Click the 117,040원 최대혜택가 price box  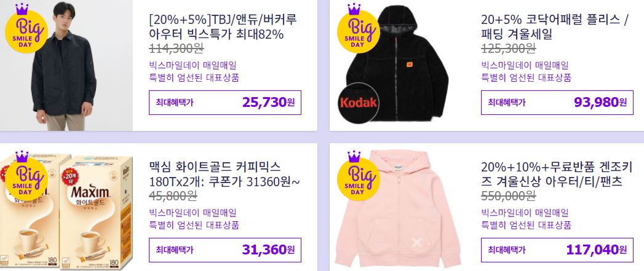[557, 250]
